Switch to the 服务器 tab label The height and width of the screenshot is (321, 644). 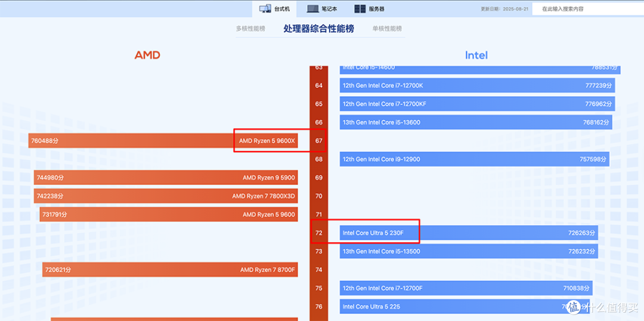377,9
